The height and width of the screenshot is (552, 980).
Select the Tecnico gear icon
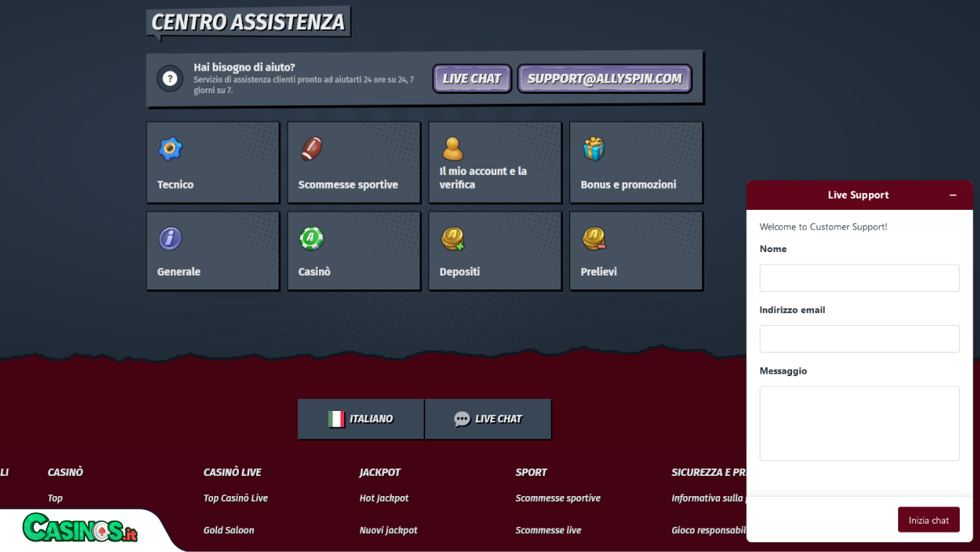(x=169, y=148)
